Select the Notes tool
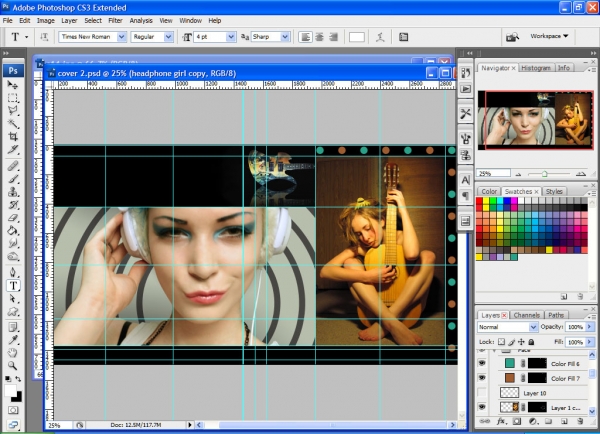Image resolution: width=600 pixels, height=434 pixels. [x=13, y=327]
